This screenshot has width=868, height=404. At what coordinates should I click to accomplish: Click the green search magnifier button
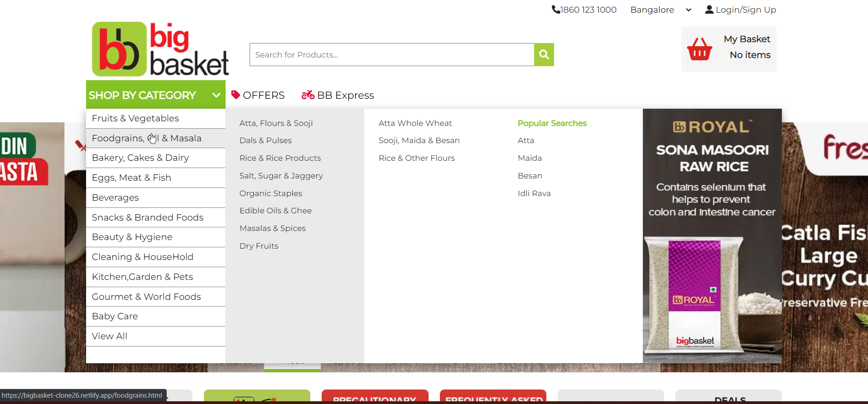click(544, 55)
